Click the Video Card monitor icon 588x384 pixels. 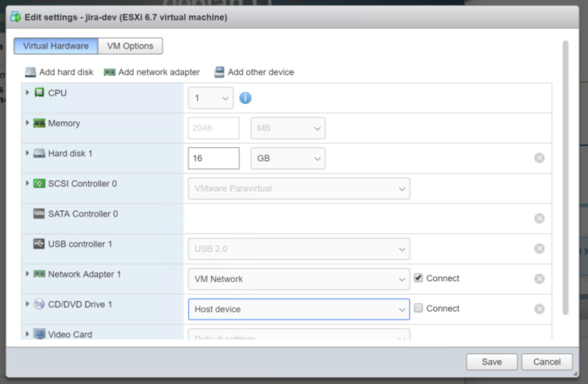39,334
